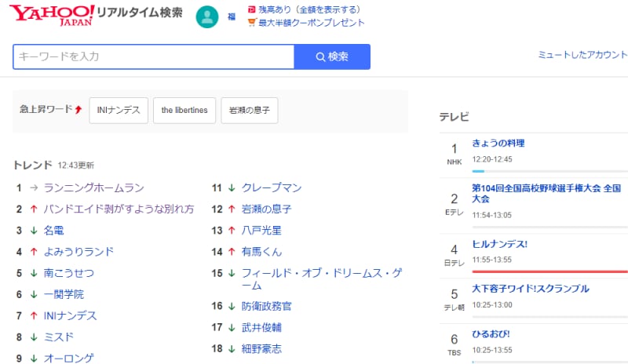Click the red rising-trend arrow icon
Screen dimensions: 628x364
78,110
